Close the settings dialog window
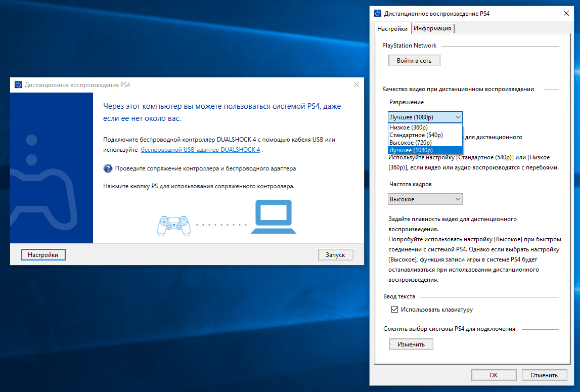580x392 pixels. (x=566, y=13)
